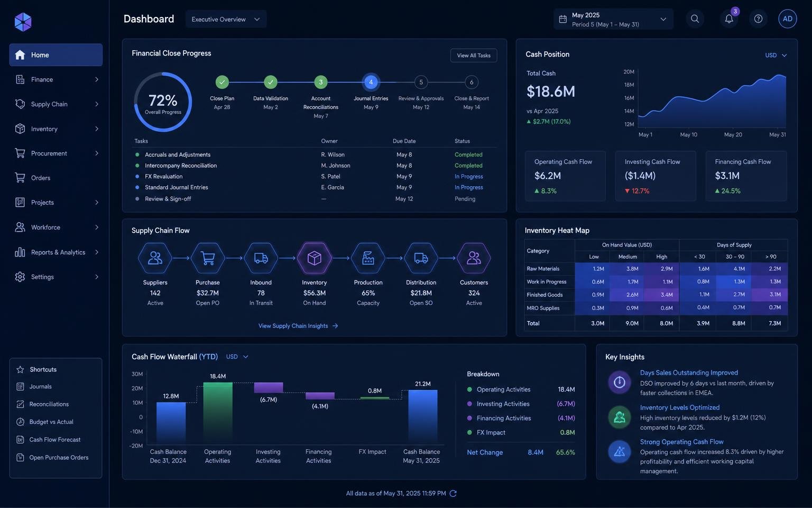
Task: Select step 6 Close & Report marker
Action: coord(472,82)
